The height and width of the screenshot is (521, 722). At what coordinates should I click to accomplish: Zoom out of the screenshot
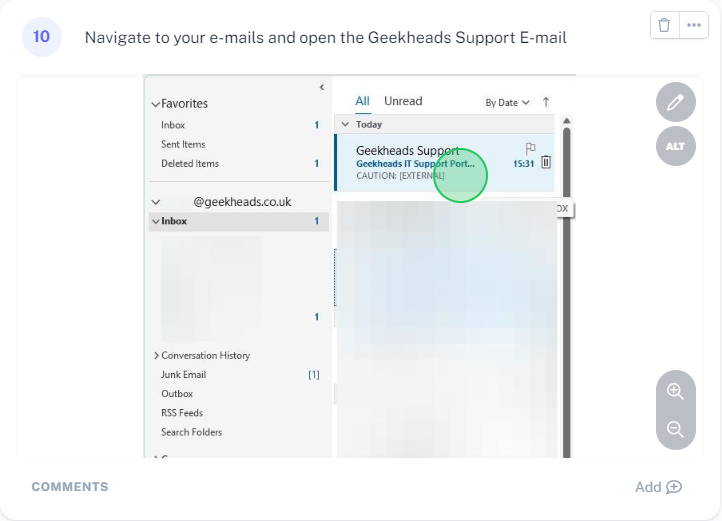(676, 430)
